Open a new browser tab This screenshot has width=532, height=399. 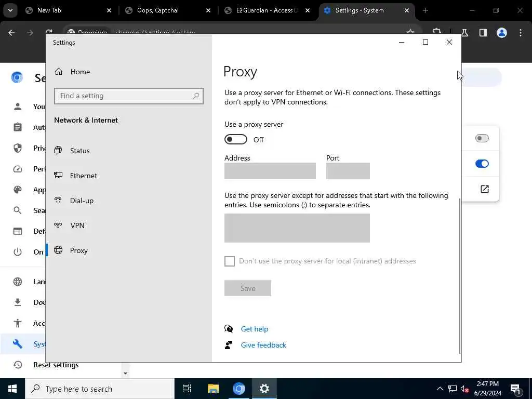tap(425, 10)
